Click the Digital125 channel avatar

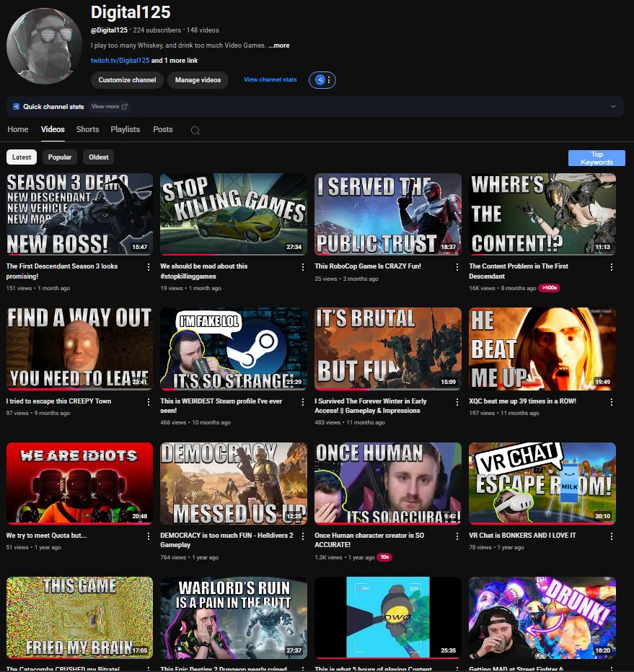pos(44,46)
